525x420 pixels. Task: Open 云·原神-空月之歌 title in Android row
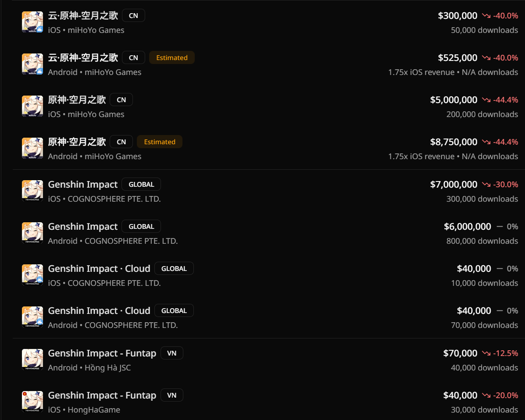click(83, 58)
